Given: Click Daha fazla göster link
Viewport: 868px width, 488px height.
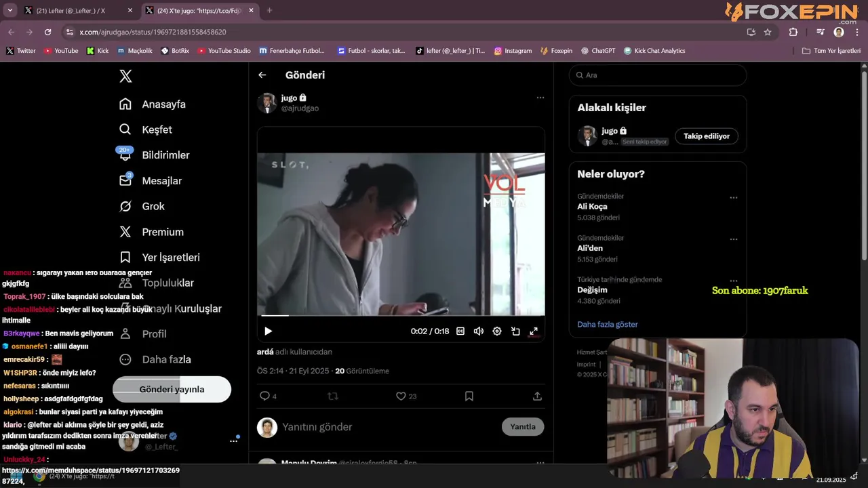Looking at the screenshot, I should tap(608, 325).
